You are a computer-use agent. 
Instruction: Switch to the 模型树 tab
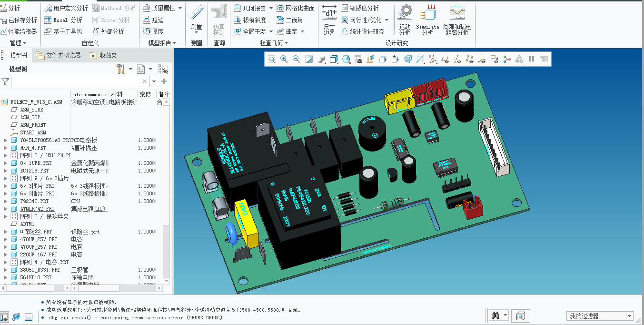[16, 55]
